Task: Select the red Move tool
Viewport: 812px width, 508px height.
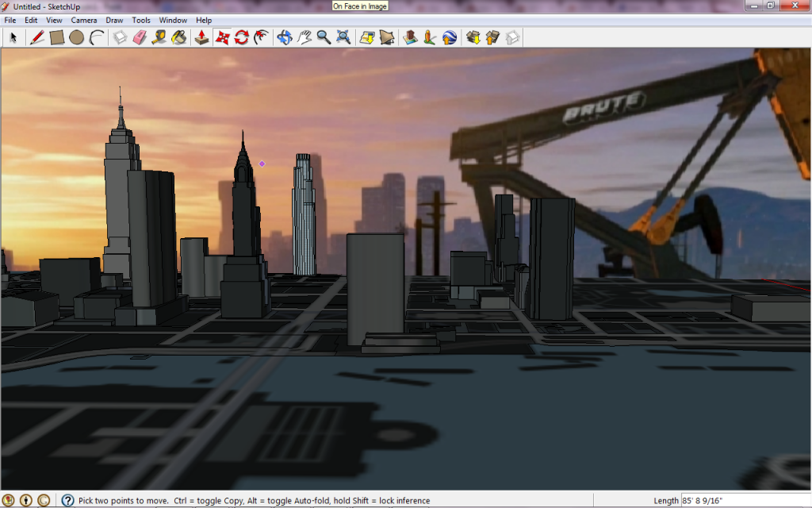Action: [x=223, y=37]
